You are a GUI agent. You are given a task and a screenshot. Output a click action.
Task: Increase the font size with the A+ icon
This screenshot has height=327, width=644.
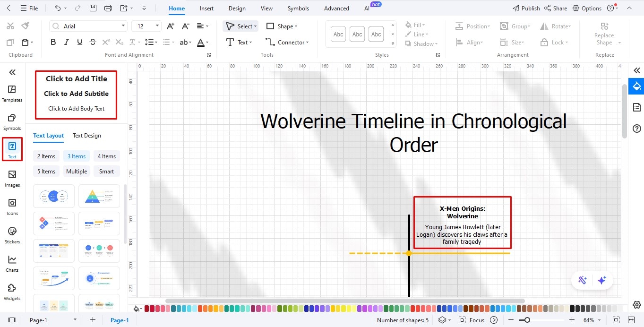tap(171, 26)
